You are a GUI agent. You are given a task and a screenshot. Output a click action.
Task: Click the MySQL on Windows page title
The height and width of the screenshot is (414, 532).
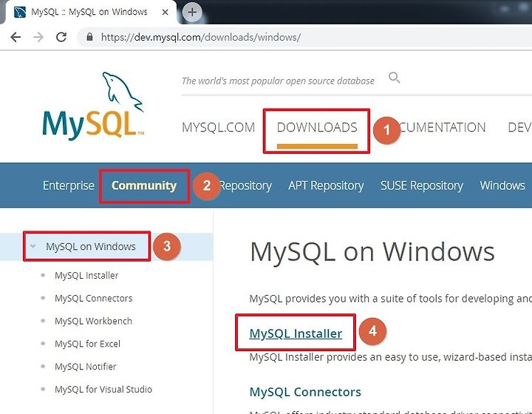pyautogui.click(x=372, y=252)
